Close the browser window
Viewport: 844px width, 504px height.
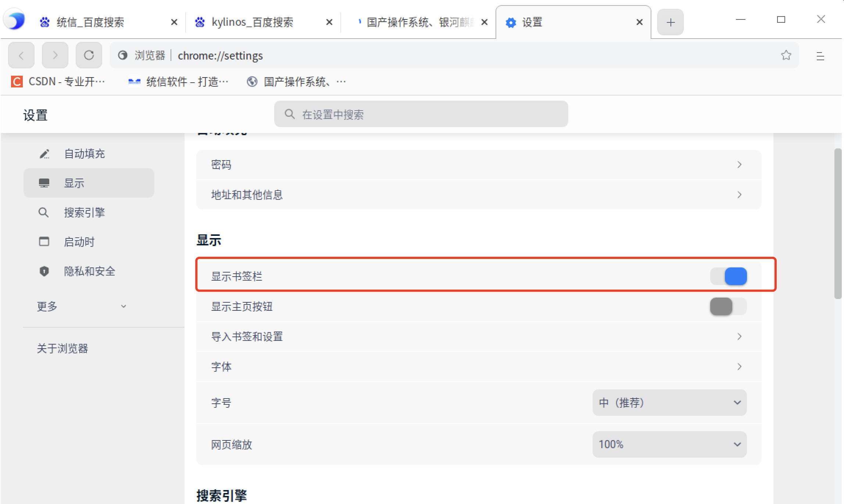click(821, 19)
